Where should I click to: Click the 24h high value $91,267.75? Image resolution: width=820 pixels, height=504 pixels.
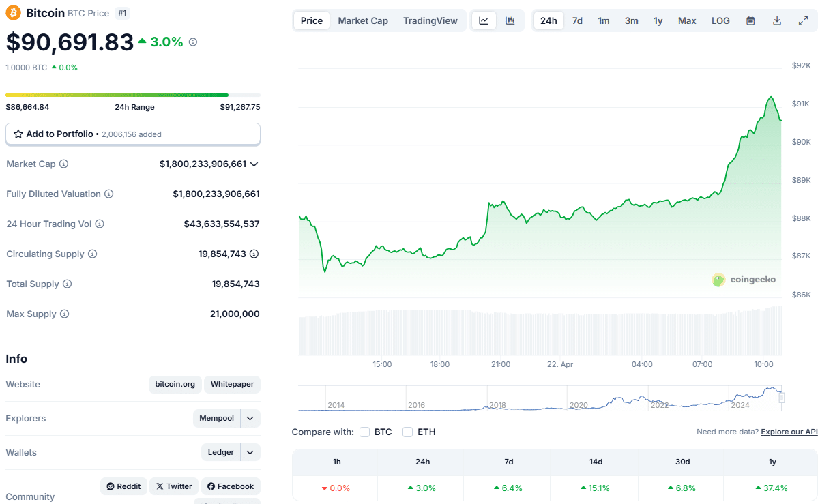[x=240, y=107]
